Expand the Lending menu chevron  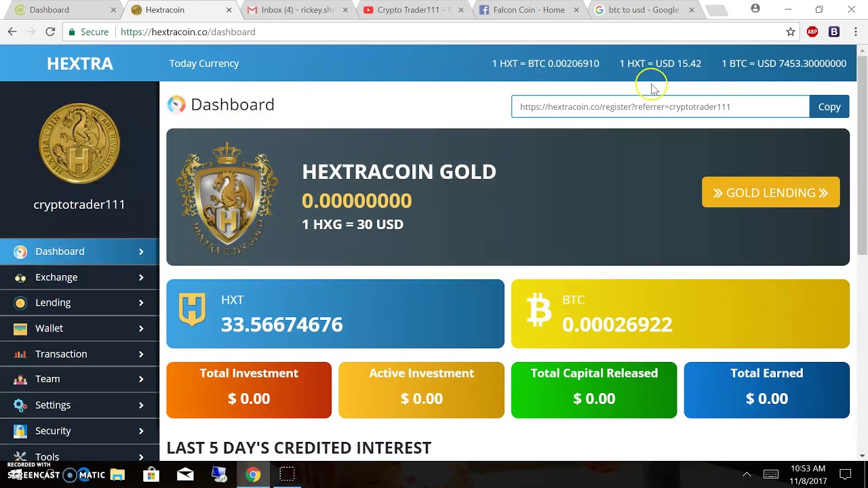point(141,303)
